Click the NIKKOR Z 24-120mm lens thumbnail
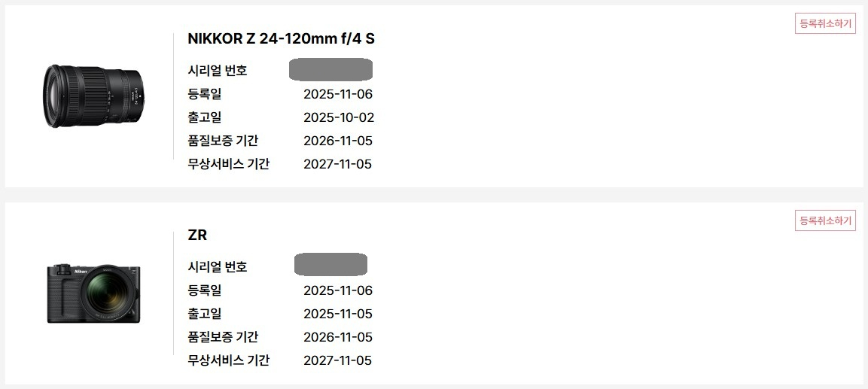 pyautogui.click(x=93, y=96)
